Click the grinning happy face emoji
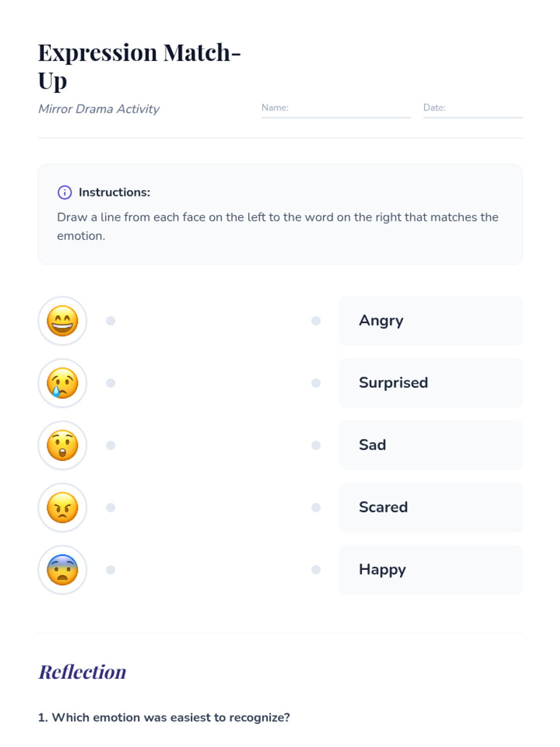Image resolution: width=560 pixels, height=747 pixels. [x=62, y=321]
